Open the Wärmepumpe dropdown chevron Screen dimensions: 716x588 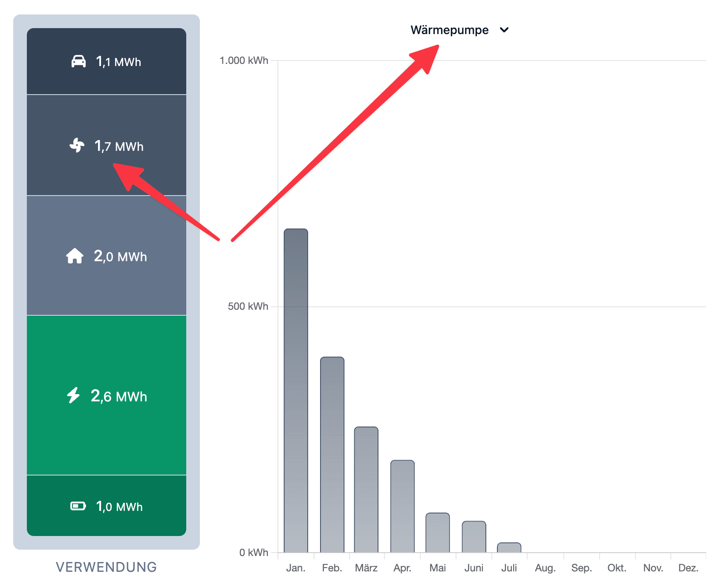(504, 30)
